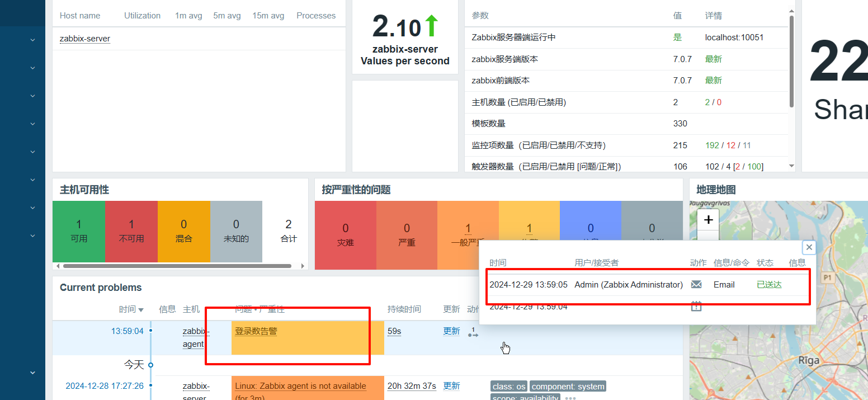Sort Current problems by the 时间 column
This screenshot has width=868, height=400.
[131, 309]
